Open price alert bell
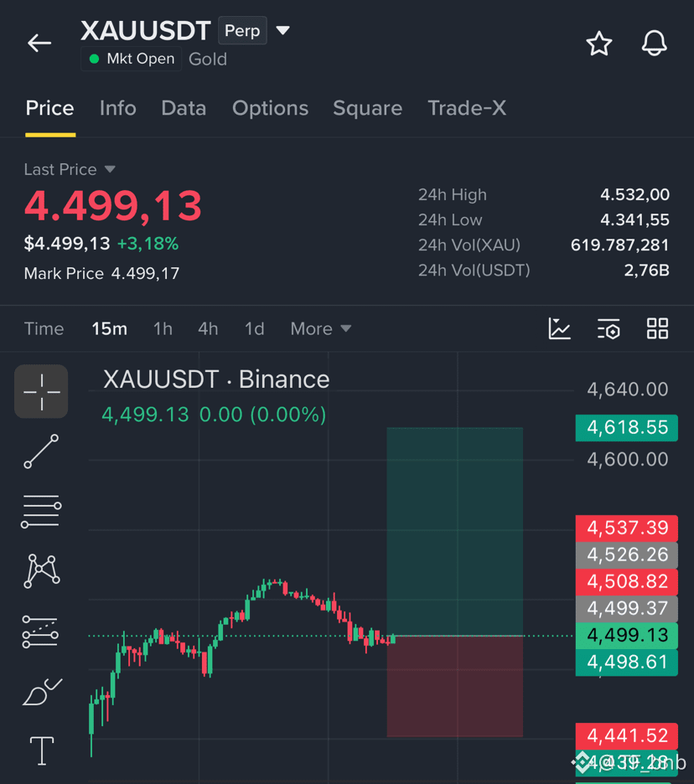The height and width of the screenshot is (784, 694). click(x=655, y=43)
